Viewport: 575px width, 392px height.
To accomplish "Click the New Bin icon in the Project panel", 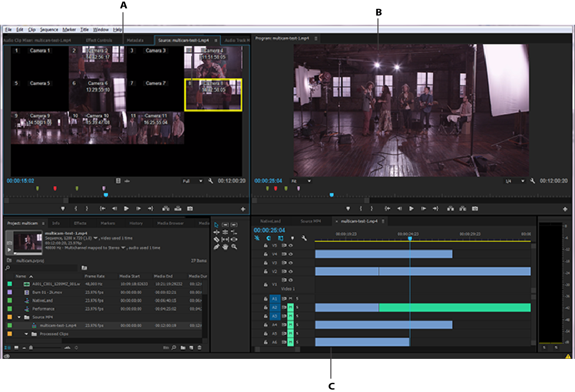I will 183,347.
